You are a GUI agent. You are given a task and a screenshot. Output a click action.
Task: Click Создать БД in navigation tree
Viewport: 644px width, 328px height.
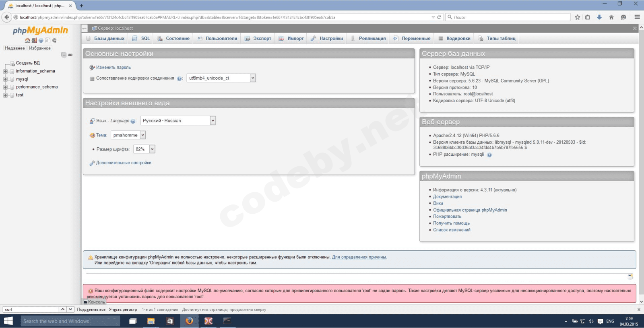click(x=28, y=63)
